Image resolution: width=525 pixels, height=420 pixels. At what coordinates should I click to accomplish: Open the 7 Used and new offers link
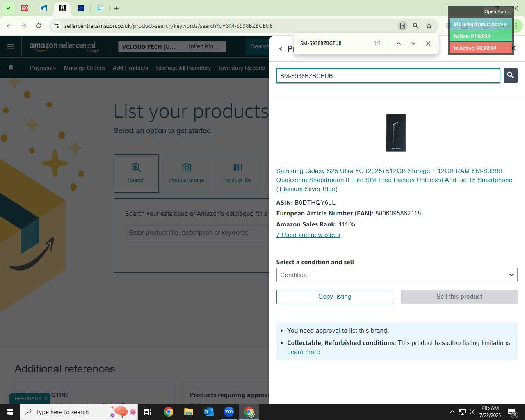coord(308,235)
